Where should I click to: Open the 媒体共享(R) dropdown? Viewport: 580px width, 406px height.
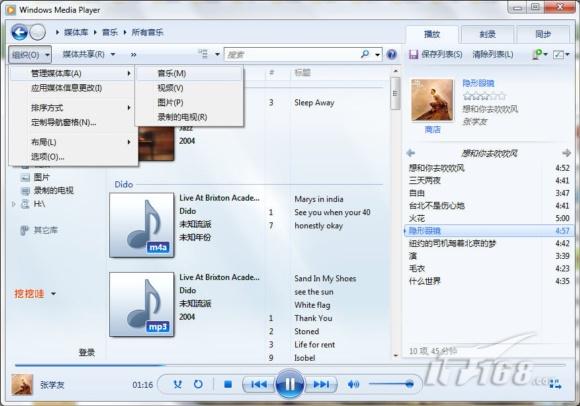pos(89,54)
